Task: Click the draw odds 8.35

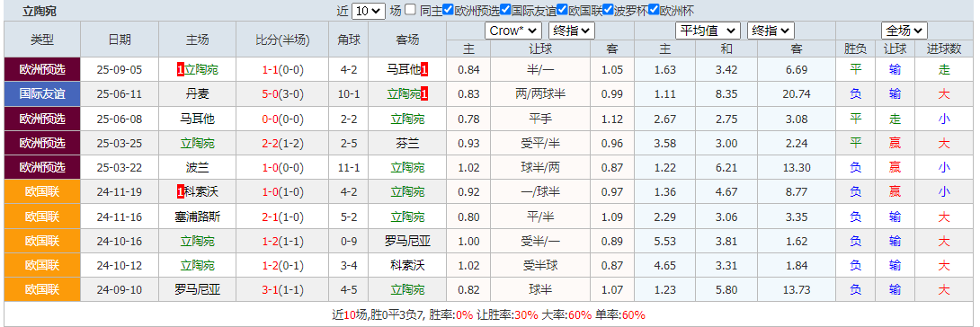Action: point(726,94)
